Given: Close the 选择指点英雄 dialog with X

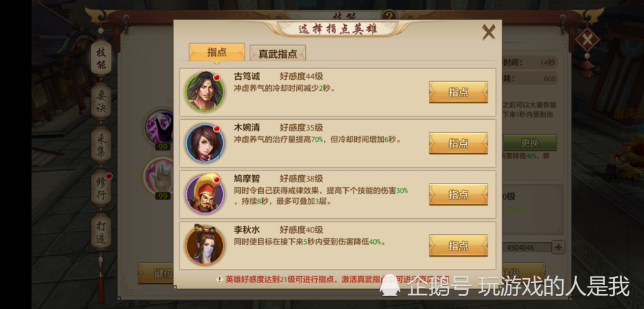Looking at the screenshot, I should tap(488, 32).
